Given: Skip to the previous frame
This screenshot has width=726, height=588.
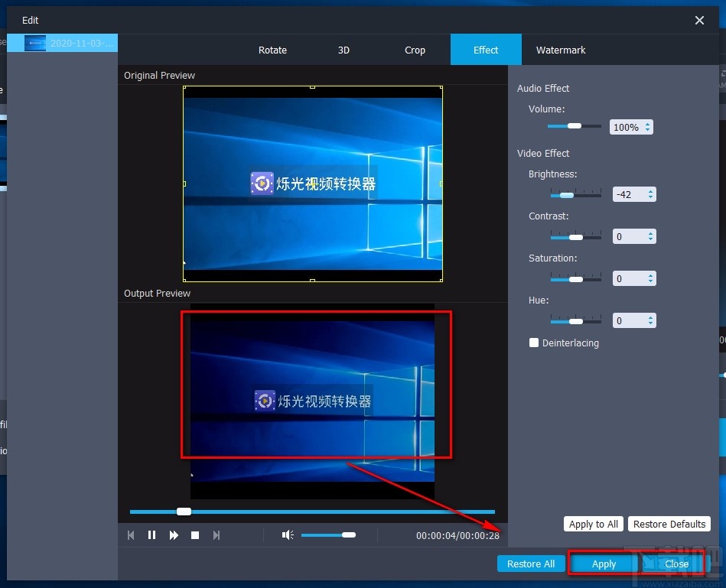Looking at the screenshot, I should tap(131, 535).
